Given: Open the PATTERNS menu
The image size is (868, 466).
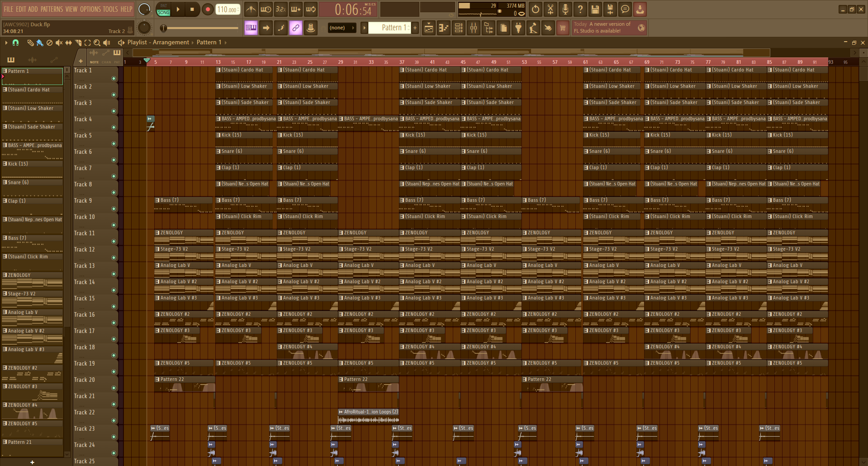Looking at the screenshot, I should [52, 9].
